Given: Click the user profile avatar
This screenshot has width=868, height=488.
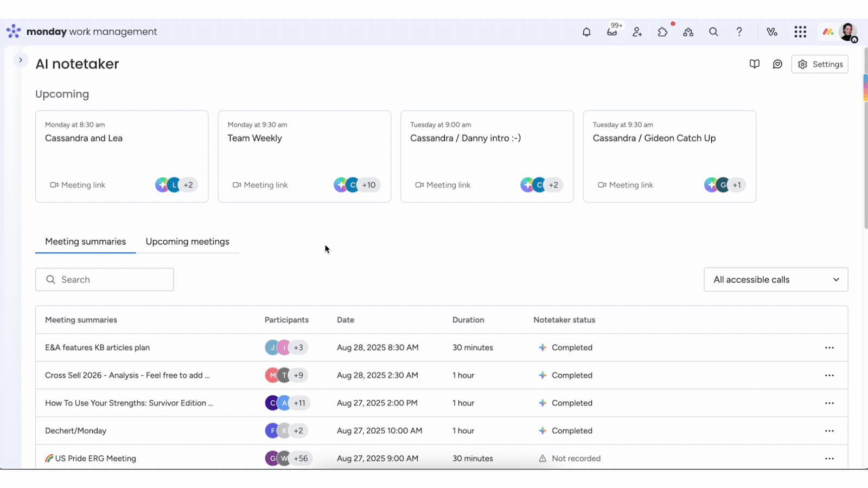Looking at the screenshot, I should tap(847, 32).
